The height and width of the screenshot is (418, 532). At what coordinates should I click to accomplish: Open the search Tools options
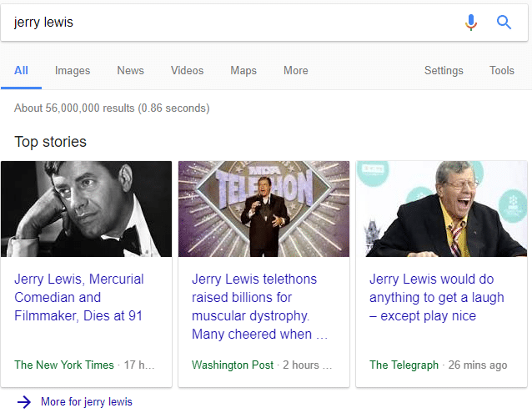[x=502, y=70]
